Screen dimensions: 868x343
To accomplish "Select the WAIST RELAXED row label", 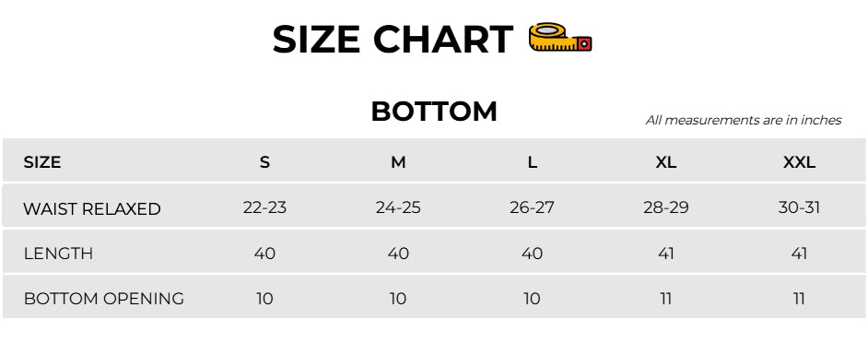I will click(92, 209).
